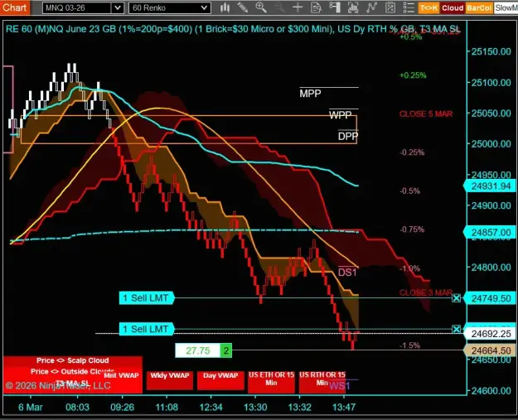Activate the zoom in magnifier tool

coord(261,7)
